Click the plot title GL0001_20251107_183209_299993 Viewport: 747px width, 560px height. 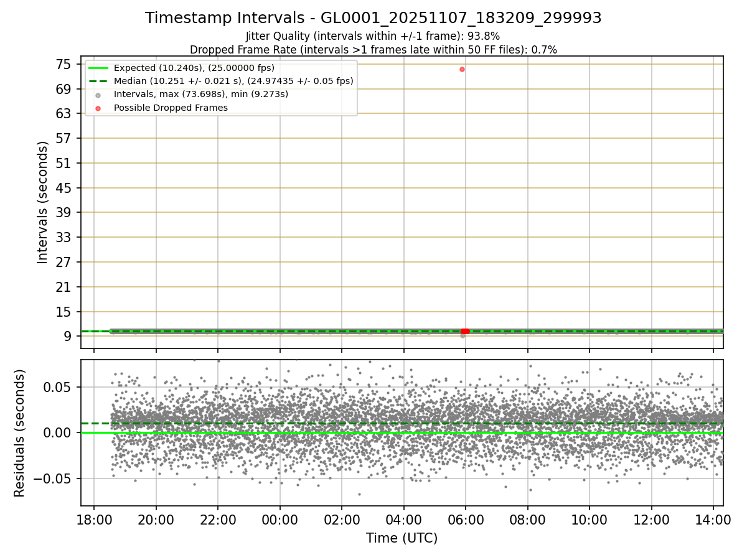click(374, 18)
